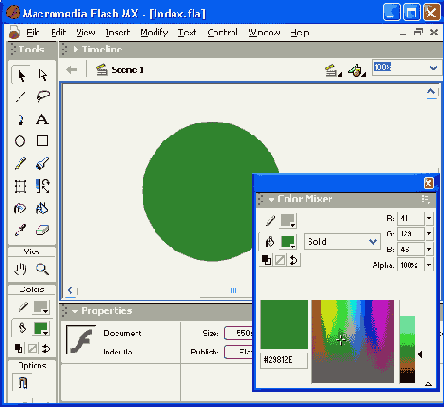Viewport: 444px width, 407px height.
Task: Select the Rectangle tool
Action: click(42, 141)
